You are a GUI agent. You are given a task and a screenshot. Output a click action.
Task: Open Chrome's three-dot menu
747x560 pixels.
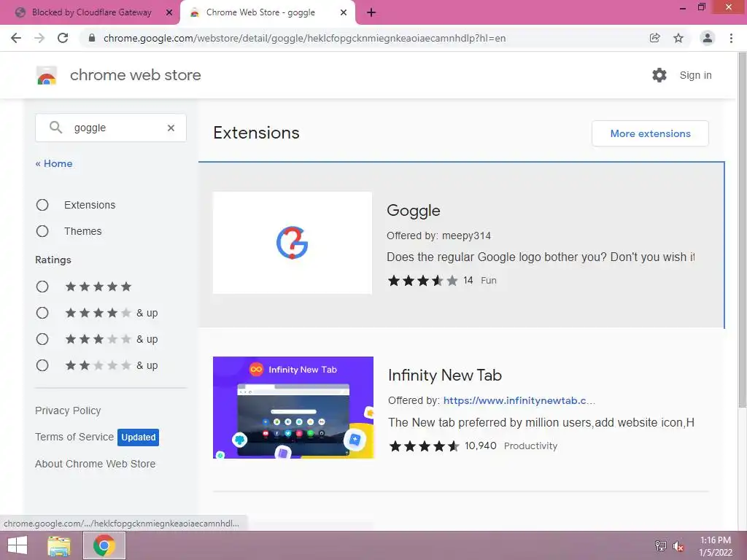click(x=731, y=38)
